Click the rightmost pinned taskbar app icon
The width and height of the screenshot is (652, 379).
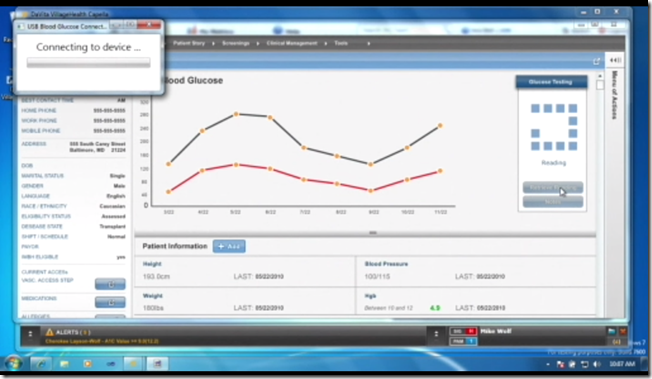157,364
